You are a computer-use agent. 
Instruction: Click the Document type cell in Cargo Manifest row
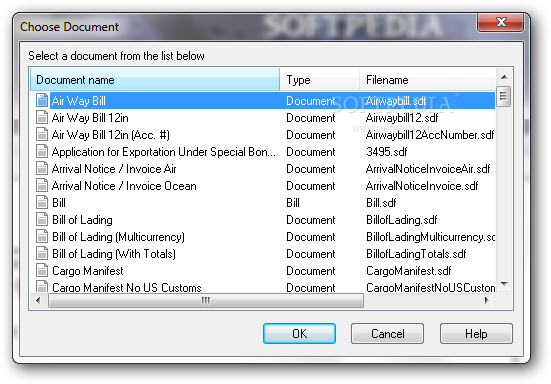click(311, 271)
